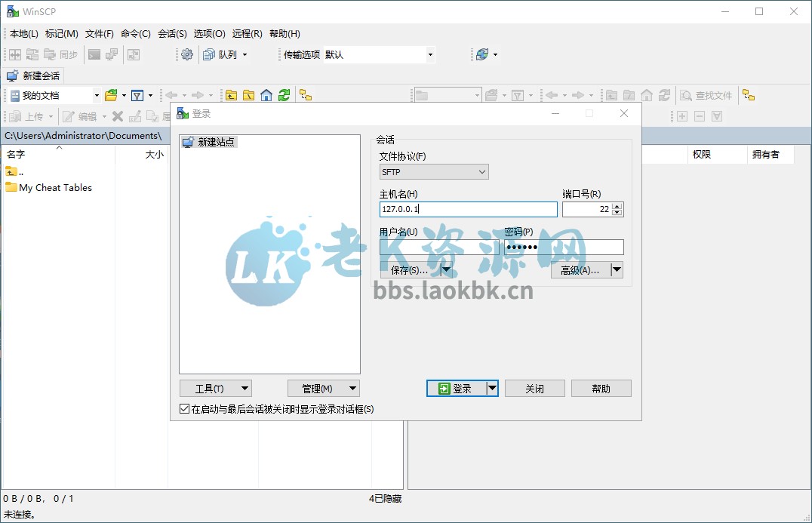Open the 选项(O) menu
Screen dimensions: 812x523
210,34
